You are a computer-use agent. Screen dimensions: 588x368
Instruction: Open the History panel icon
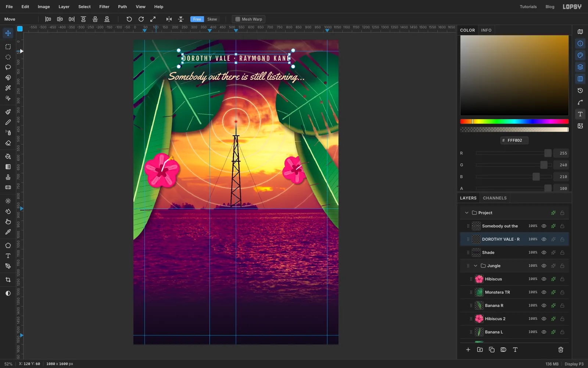click(580, 91)
